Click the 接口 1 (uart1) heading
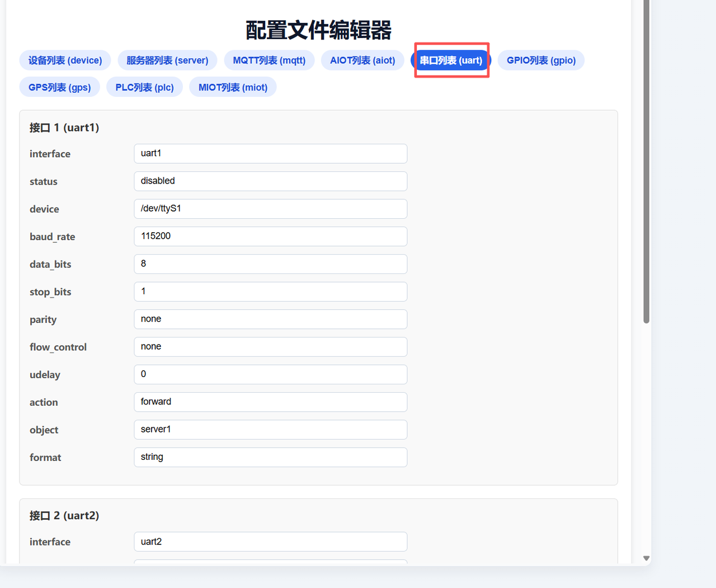 pyautogui.click(x=64, y=128)
